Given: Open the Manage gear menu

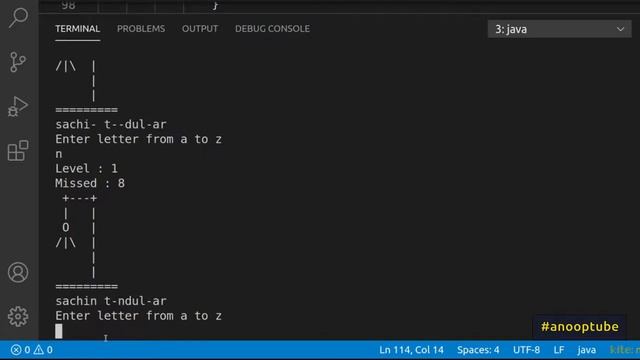Looking at the screenshot, I should click(18, 316).
